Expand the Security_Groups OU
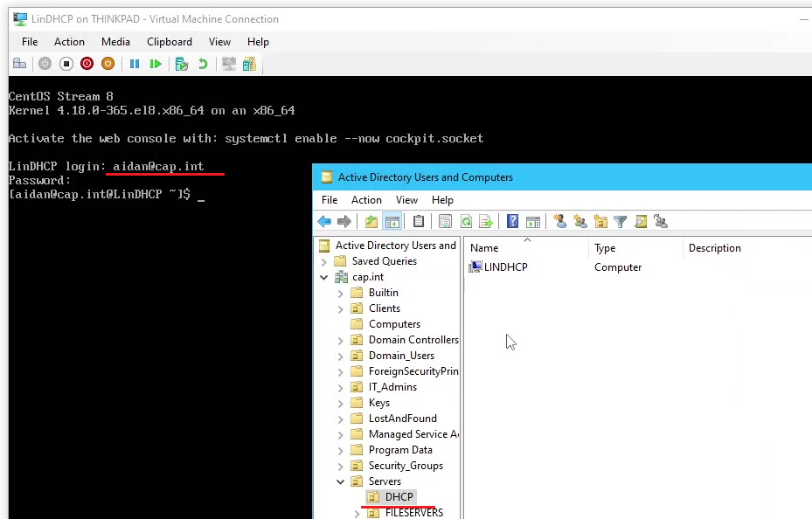The image size is (812, 519). (x=340, y=467)
